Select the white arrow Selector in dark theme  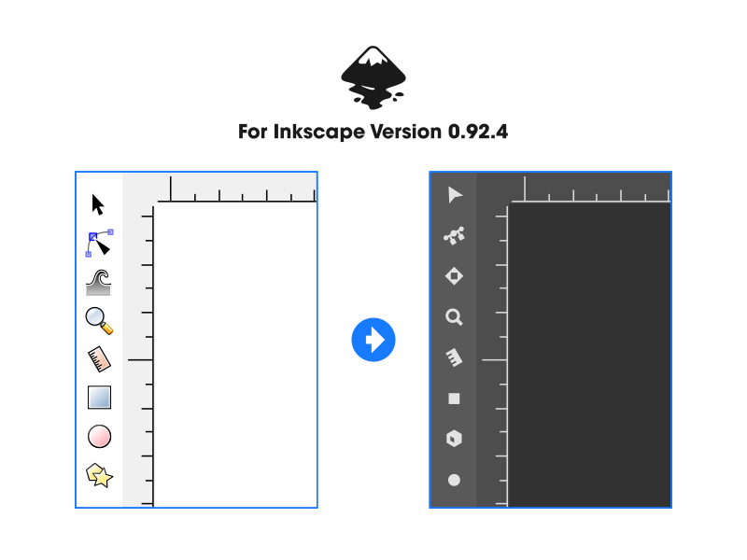(455, 195)
